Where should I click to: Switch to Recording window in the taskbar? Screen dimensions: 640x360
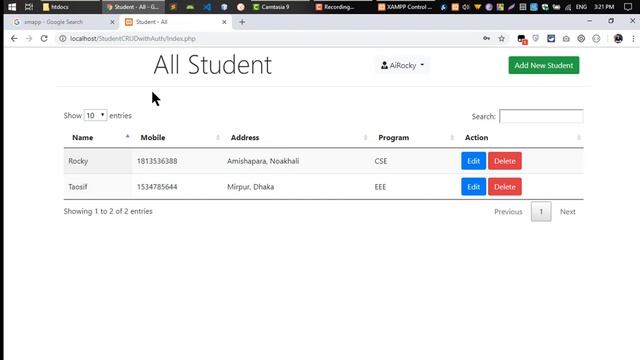[x=343, y=7]
